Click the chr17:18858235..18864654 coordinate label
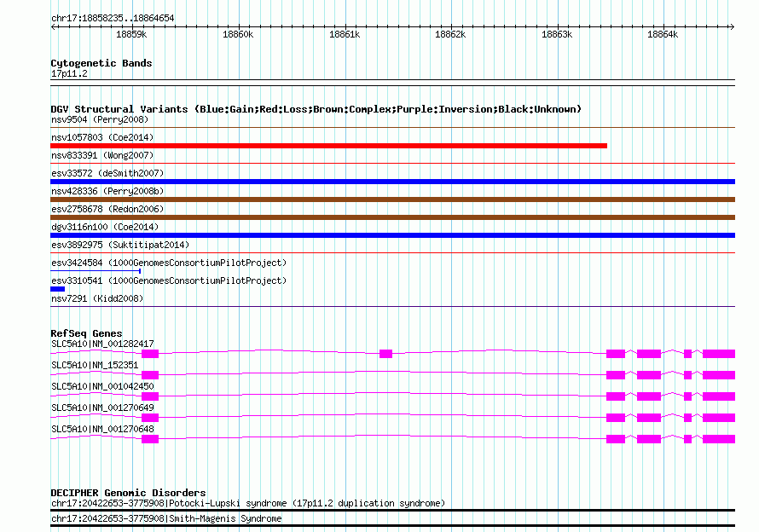The width and height of the screenshot is (759, 532). pos(113,19)
